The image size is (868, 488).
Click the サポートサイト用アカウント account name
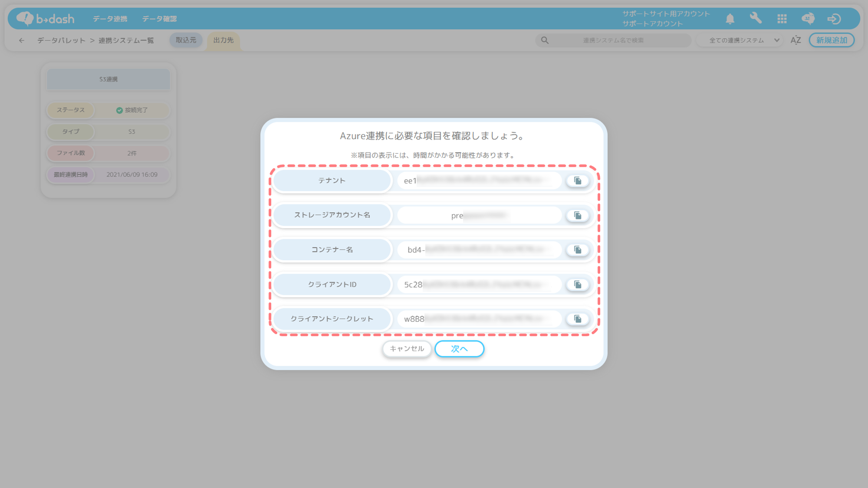click(x=666, y=14)
